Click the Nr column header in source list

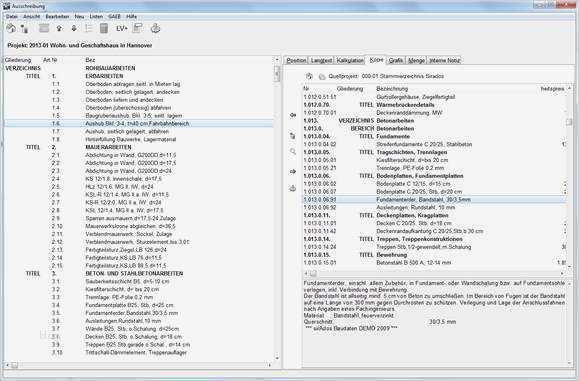(306, 89)
